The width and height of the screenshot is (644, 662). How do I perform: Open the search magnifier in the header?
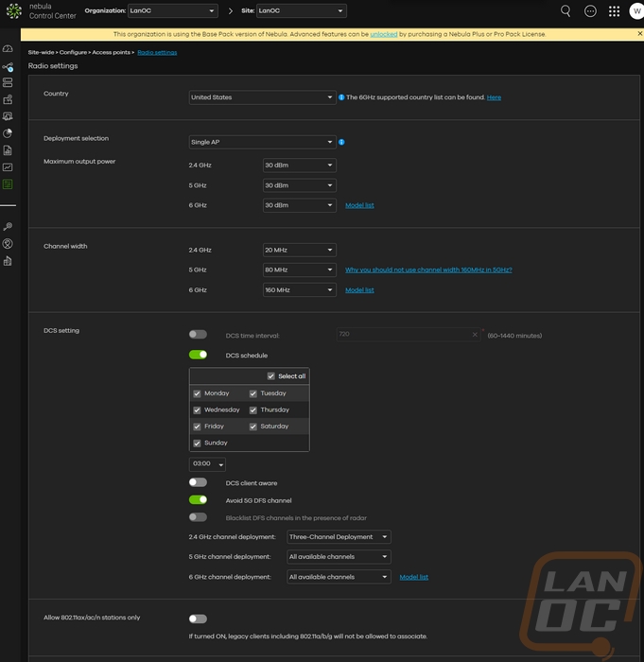click(x=566, y=11)
